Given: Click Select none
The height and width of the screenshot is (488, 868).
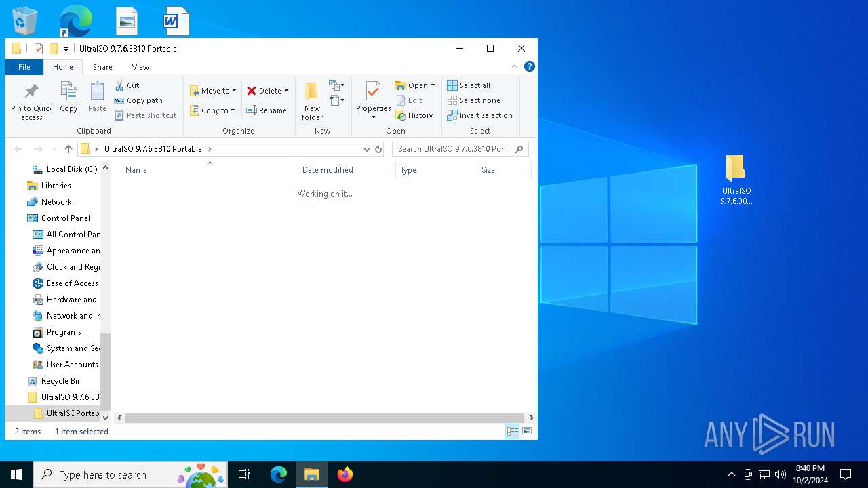Looking at the screenshot, I should coord(473,100).
